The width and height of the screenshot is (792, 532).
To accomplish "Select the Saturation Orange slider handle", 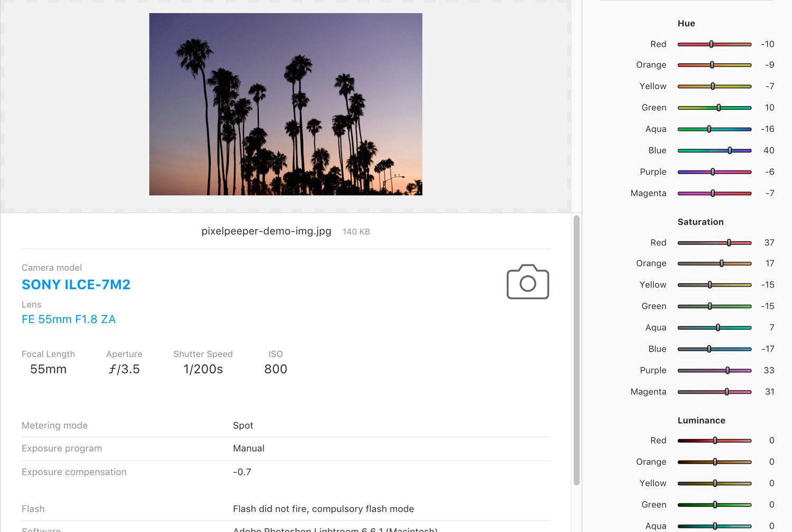I will coord(722,263).
